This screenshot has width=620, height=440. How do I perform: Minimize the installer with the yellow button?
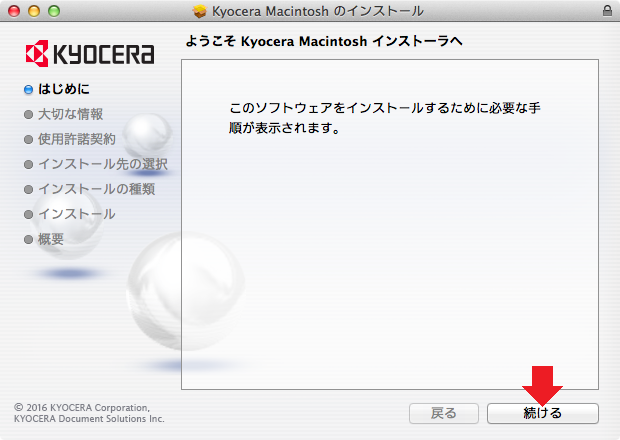coord(32,11)
